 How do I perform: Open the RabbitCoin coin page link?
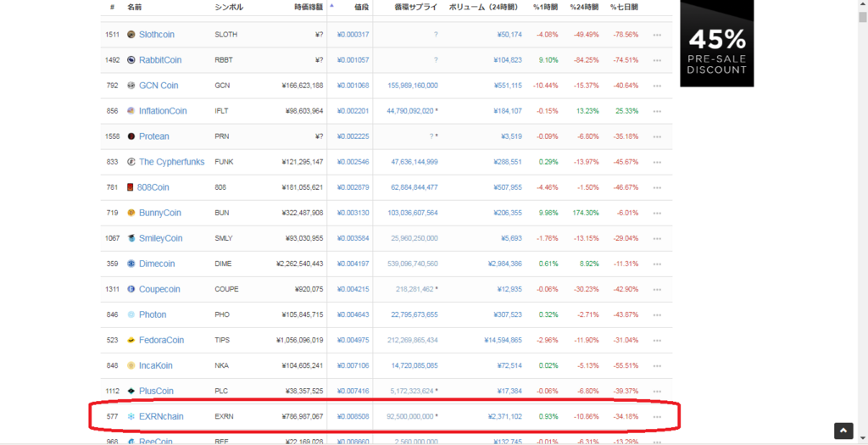[160, 60]
